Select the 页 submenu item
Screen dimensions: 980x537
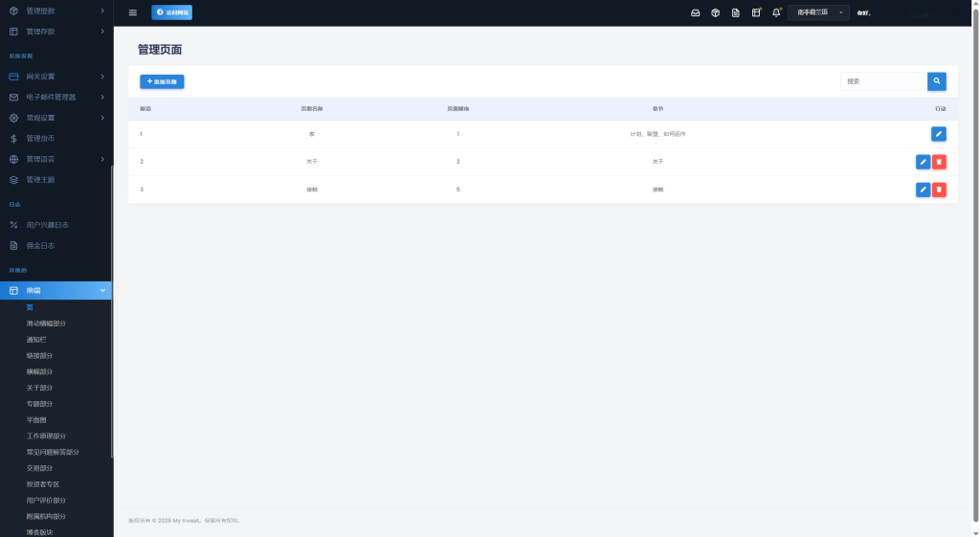pyautogui.click(x=30, y=307)
